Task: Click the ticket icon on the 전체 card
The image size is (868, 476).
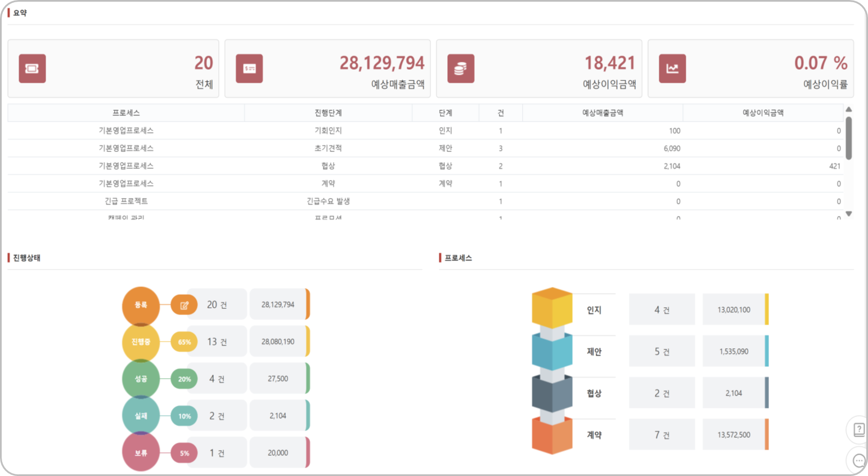Action: (x=32, y=69)
